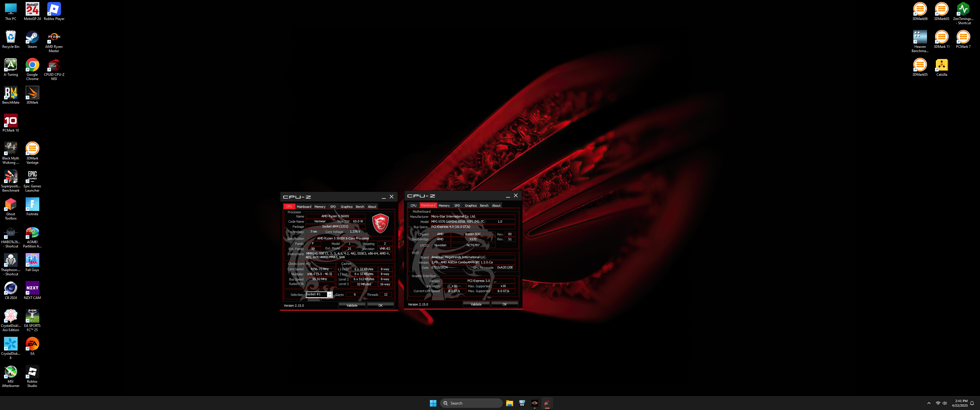This screenshot has height=410, width=980.
Task: Open Epic Games Launcher icon
Action: (32, 181)
